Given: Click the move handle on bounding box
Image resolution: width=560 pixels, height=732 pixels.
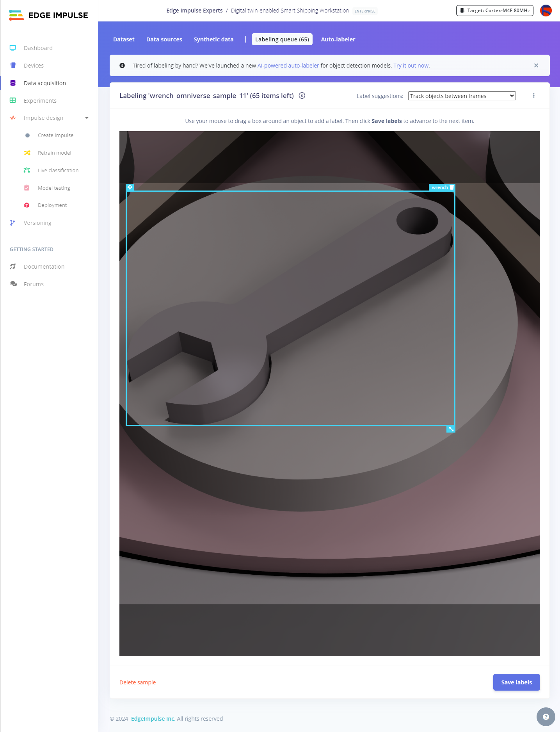Looking at the screenshot, I should [x=130, y=187].
